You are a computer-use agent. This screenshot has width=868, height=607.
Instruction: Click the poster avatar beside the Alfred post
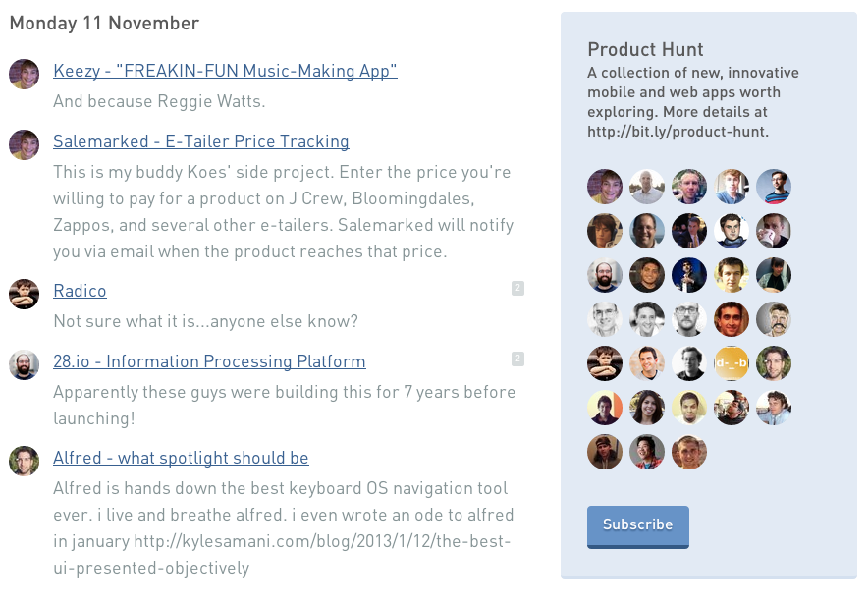pos(25,461)
